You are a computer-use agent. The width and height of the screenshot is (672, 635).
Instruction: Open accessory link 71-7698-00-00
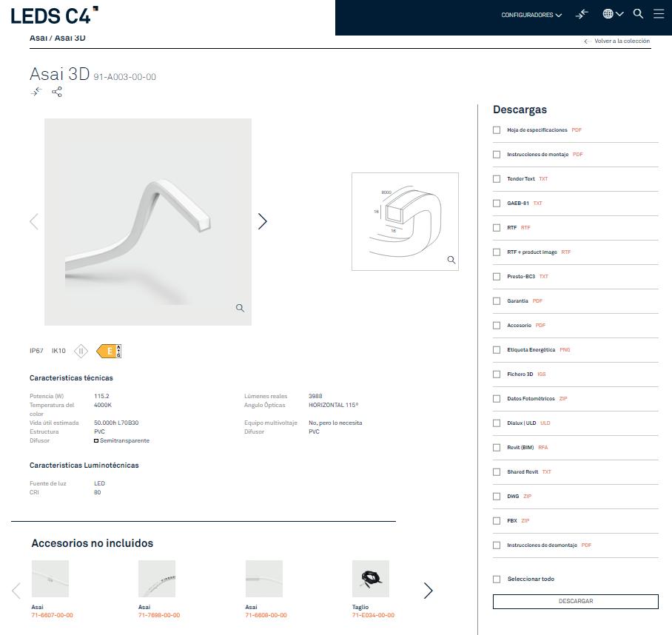click(159, 615)
